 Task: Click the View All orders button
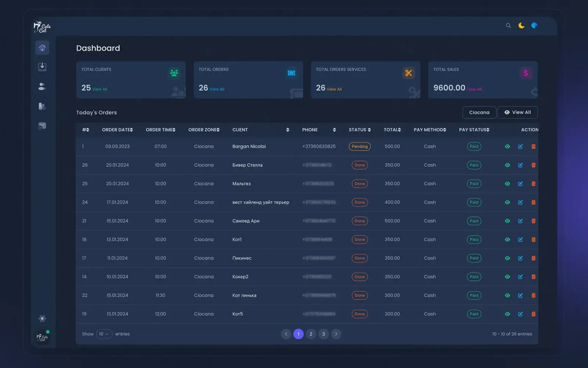tap(517, 113)
